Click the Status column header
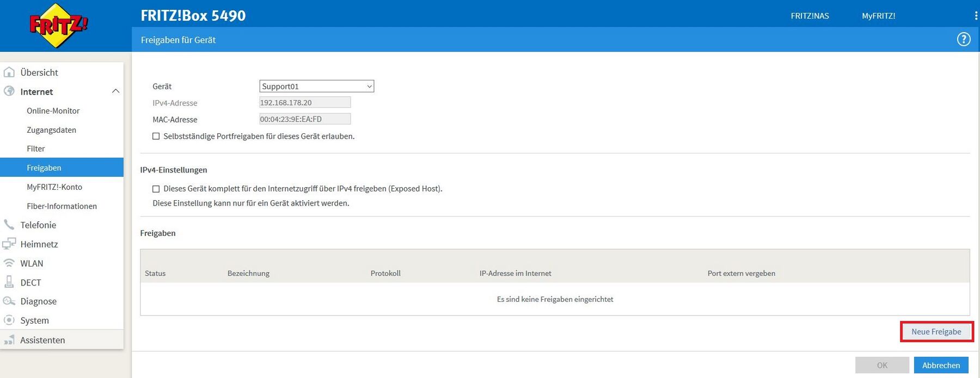The height and width of the screenshot is (378, 980). tap(155, 273)
